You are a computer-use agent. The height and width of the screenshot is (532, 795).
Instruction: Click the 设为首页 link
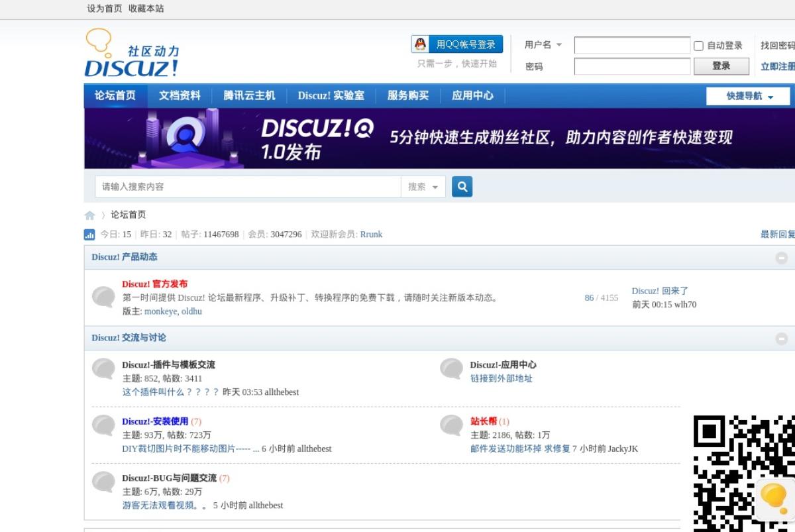coord(105,9)
